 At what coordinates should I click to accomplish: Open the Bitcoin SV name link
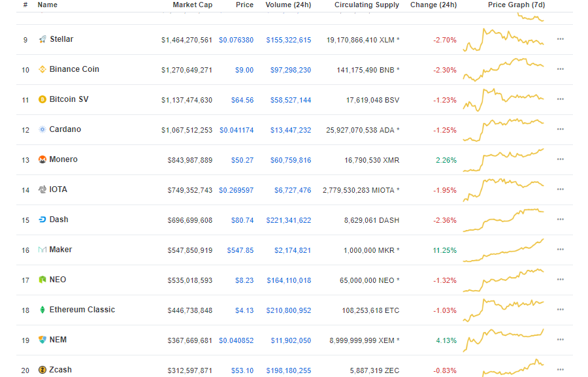69,99
